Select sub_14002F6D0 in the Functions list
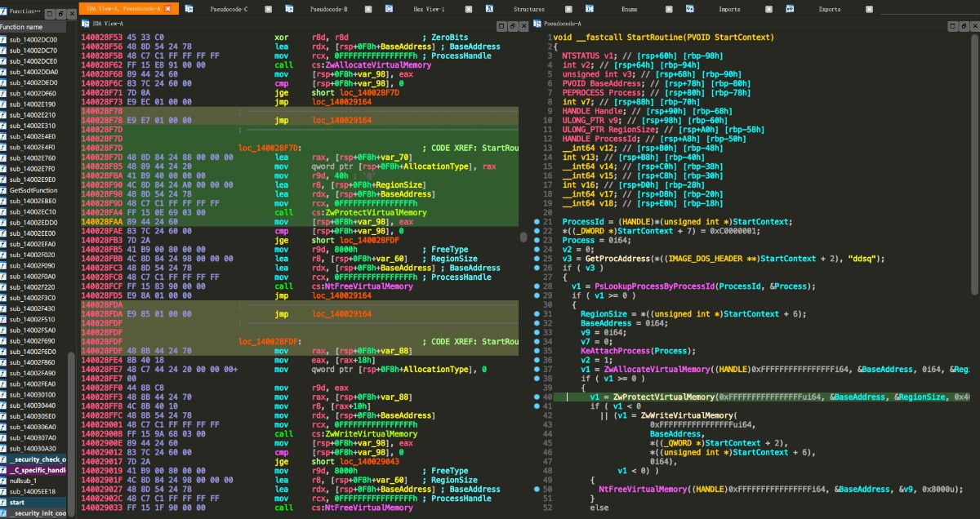 [x=33, y=351]
